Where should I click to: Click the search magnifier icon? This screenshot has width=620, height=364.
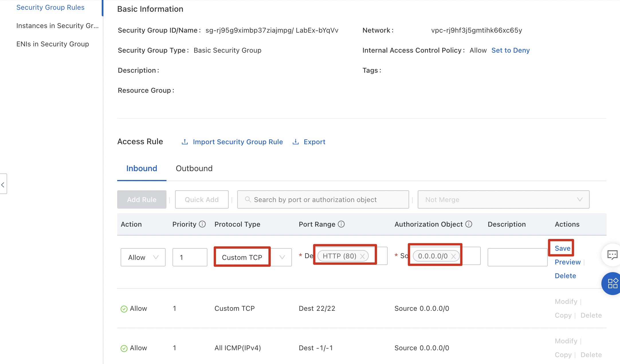pos(248,199)
